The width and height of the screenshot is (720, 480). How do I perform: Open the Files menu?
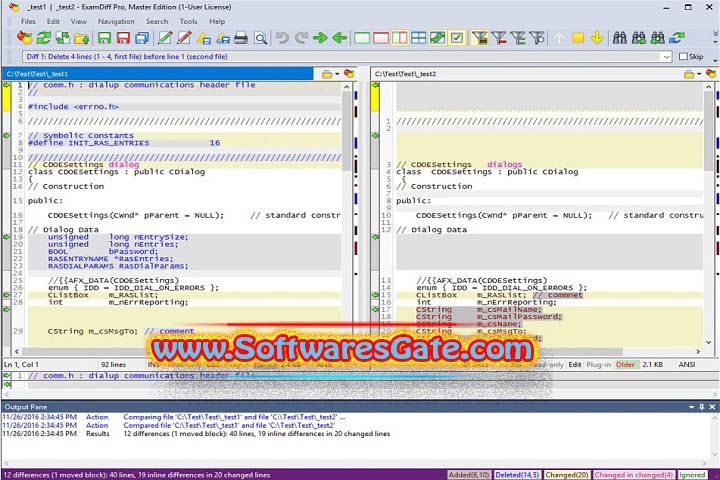[28, 22]
